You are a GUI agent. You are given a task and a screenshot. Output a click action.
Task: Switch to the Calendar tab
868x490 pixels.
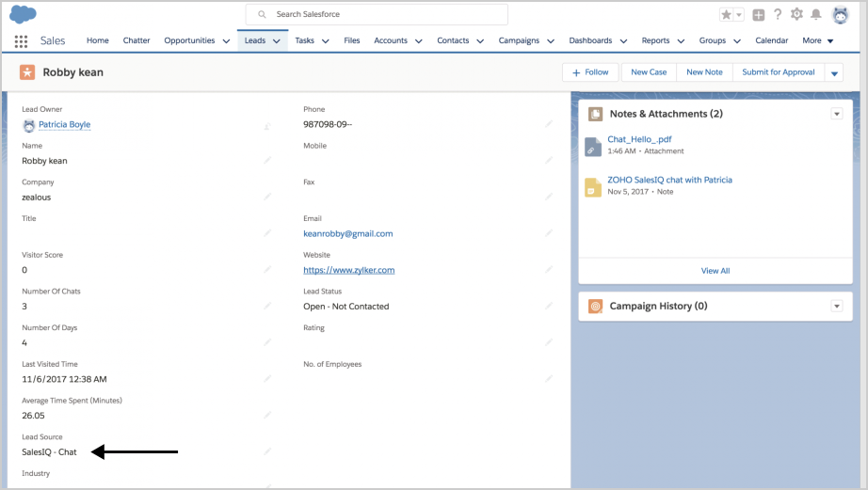click(771, 40)
